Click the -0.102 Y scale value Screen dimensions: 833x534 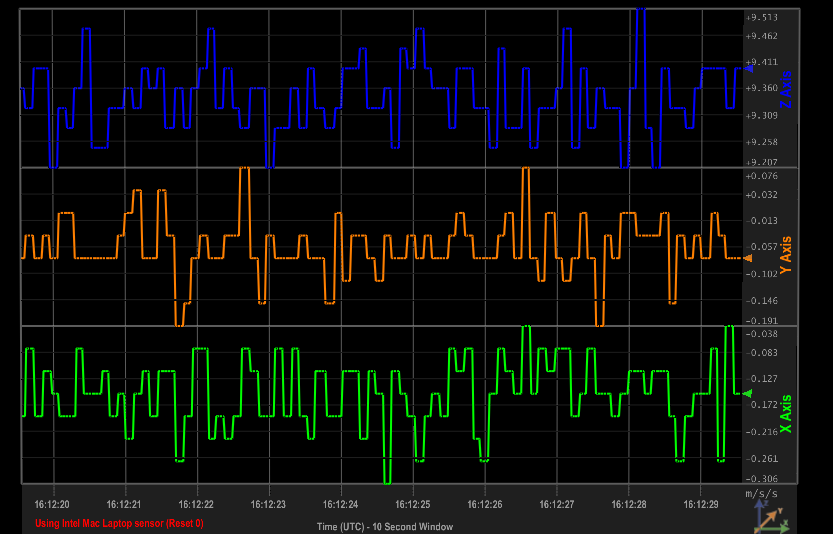click(762, 274)
